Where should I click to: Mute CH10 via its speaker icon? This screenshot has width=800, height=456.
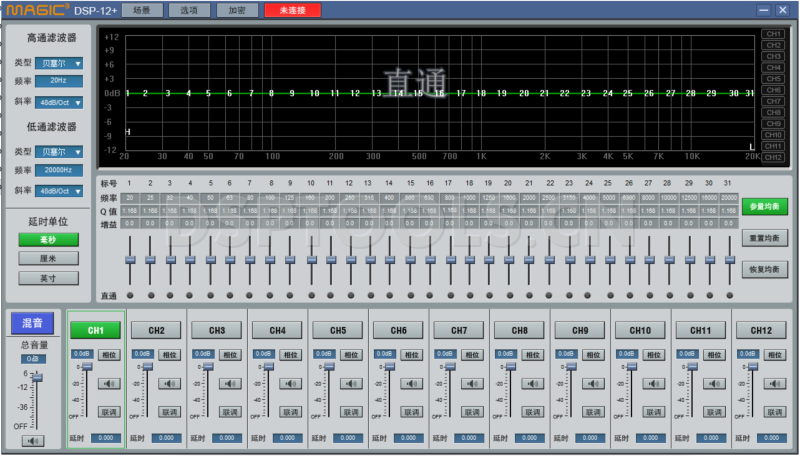point(652,383)
